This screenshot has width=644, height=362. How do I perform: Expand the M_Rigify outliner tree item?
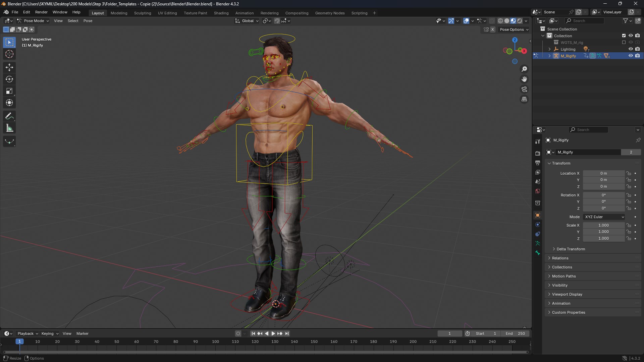coord(549,56)
